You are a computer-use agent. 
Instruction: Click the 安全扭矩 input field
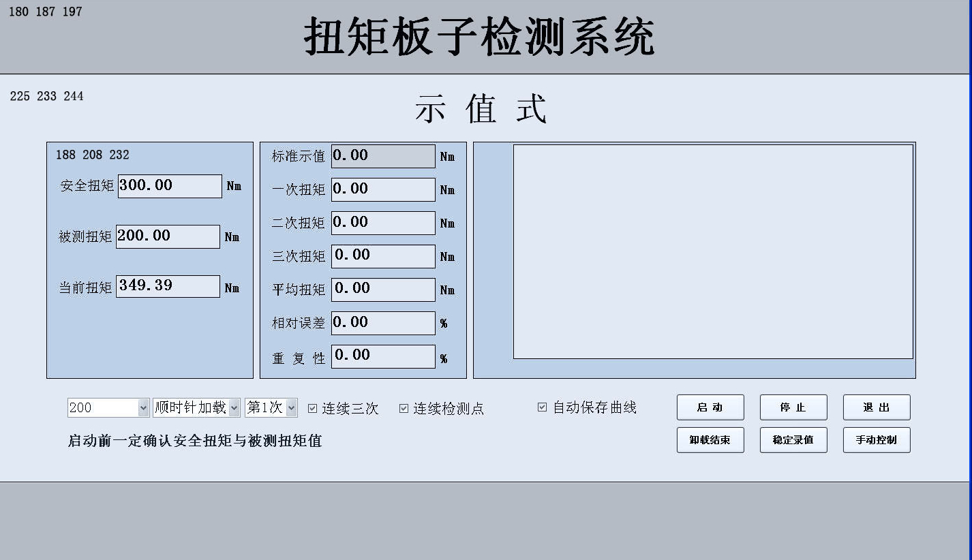[x=170, y=186]
